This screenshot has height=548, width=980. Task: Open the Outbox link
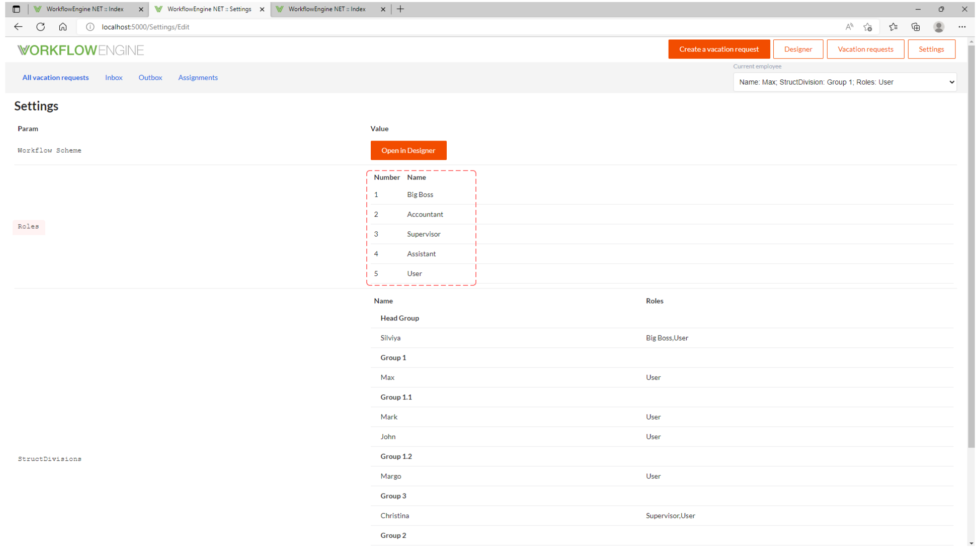[x=150, y=77]
